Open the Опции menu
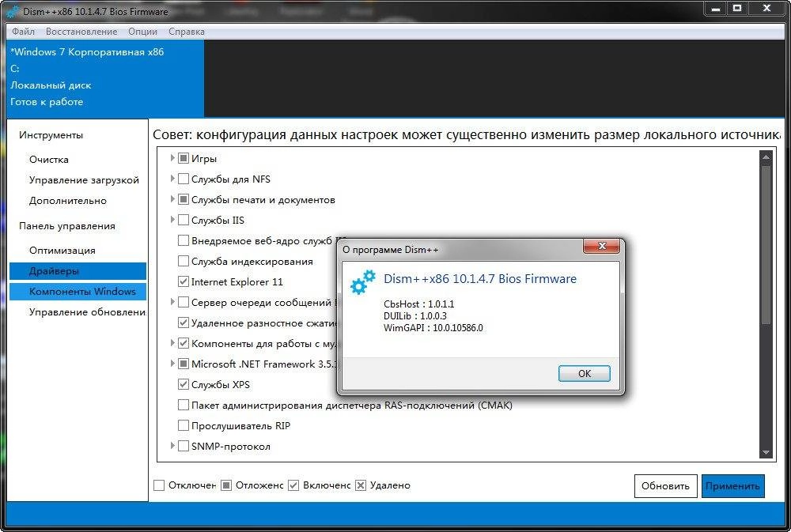Screen dimensions: 791x532 [142, 32]
